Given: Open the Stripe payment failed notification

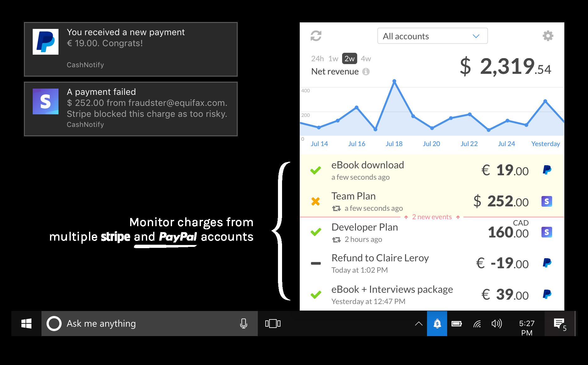Looking at the screenshot, I should pyautogui.click(x=131, y=109).
